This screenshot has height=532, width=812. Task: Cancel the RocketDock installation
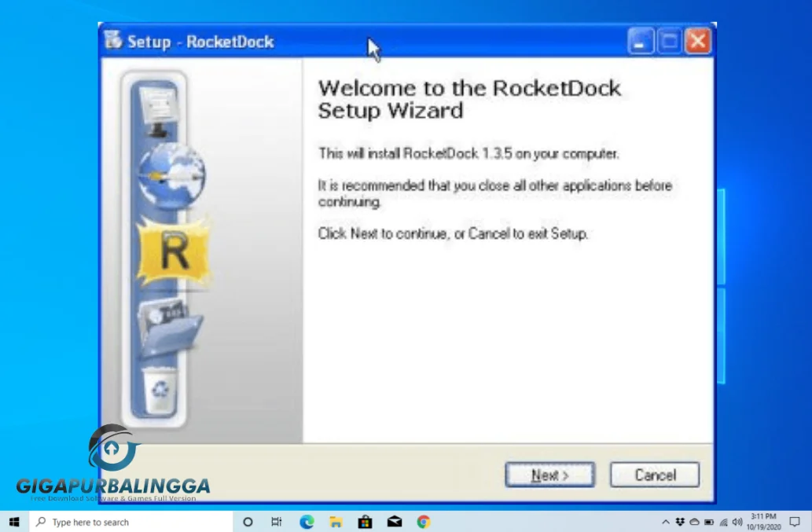654,475
